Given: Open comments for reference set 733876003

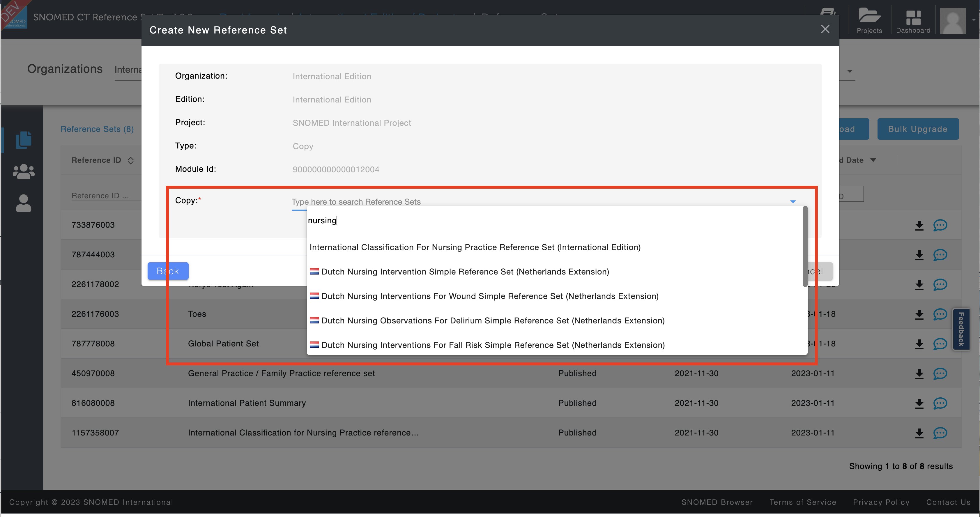Looking at the screenshot, I should [x=940, y=225].
